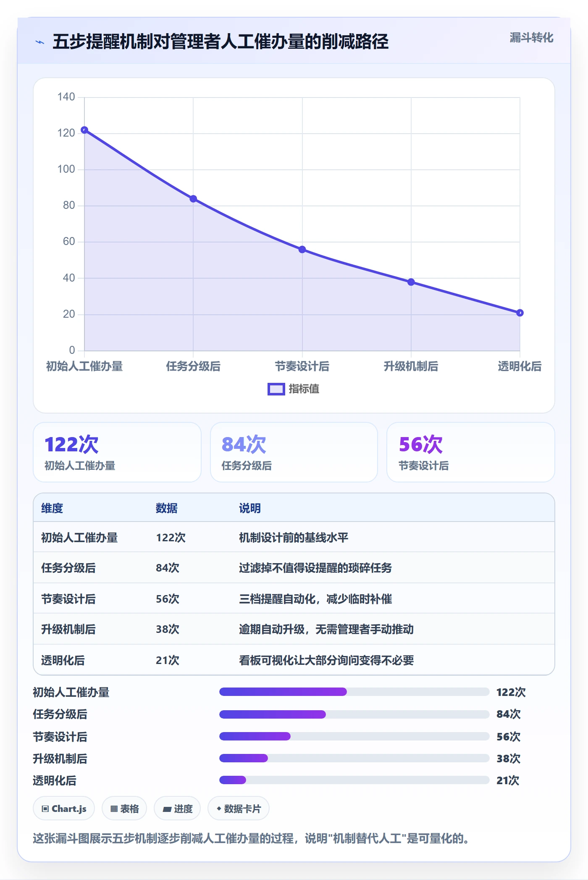Image resolution: width=588 pixels, height=880 pixels.
Task: Click the Chart.js tag
Action: (x=64, y=809)
